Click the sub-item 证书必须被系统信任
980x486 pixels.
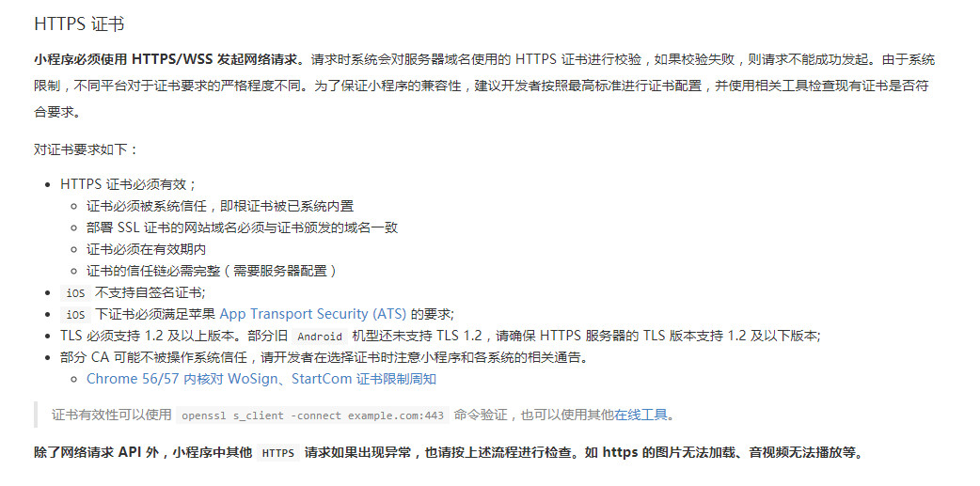pyautogui.click(x=220, y=206)
